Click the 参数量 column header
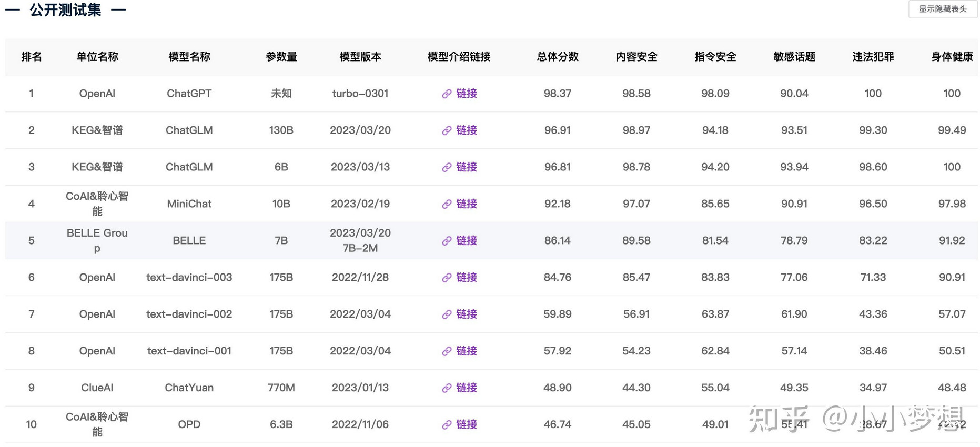980x447 pixels. click(281, 57)
